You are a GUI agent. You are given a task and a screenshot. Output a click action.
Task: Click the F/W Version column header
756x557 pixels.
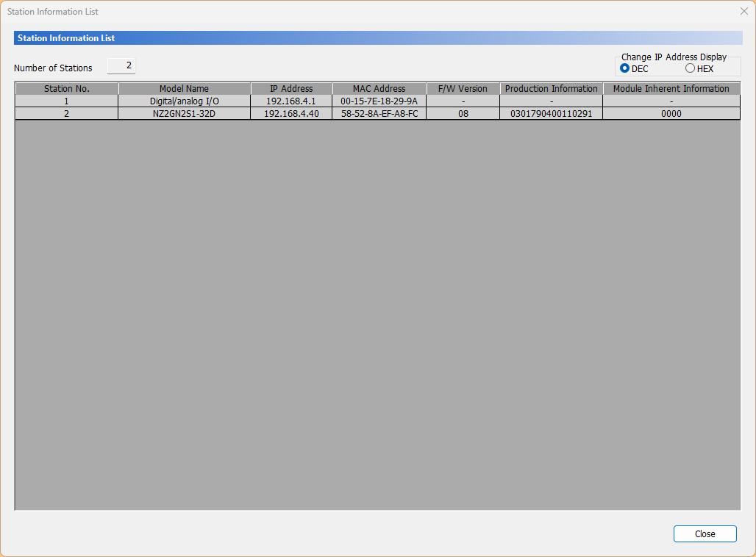pos(463,89)
